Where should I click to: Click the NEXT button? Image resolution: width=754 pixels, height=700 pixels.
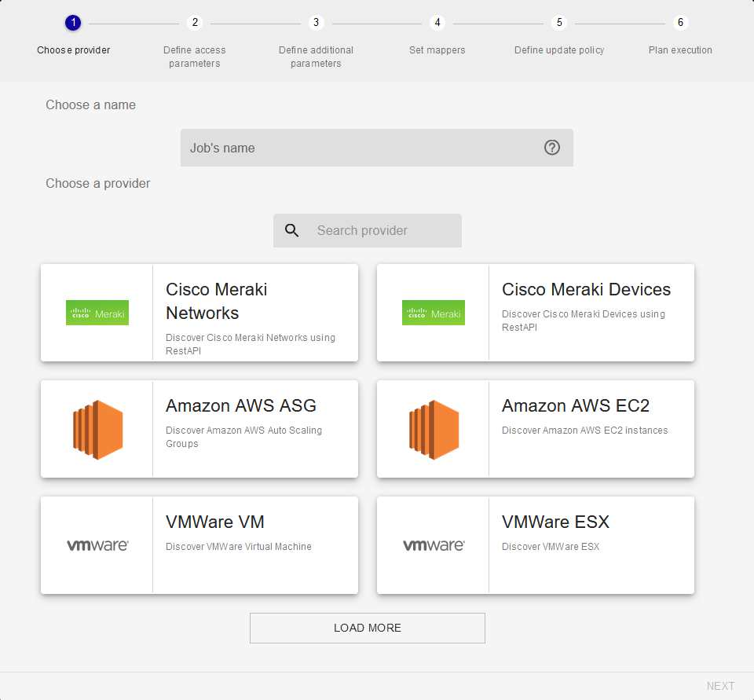(x=720, y=686)
